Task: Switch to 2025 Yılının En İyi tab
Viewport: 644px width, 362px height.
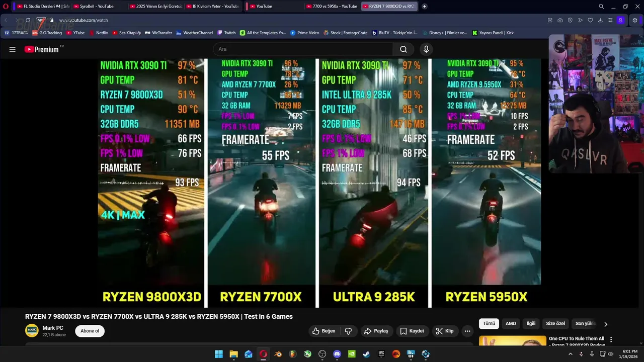Action: 155,7
